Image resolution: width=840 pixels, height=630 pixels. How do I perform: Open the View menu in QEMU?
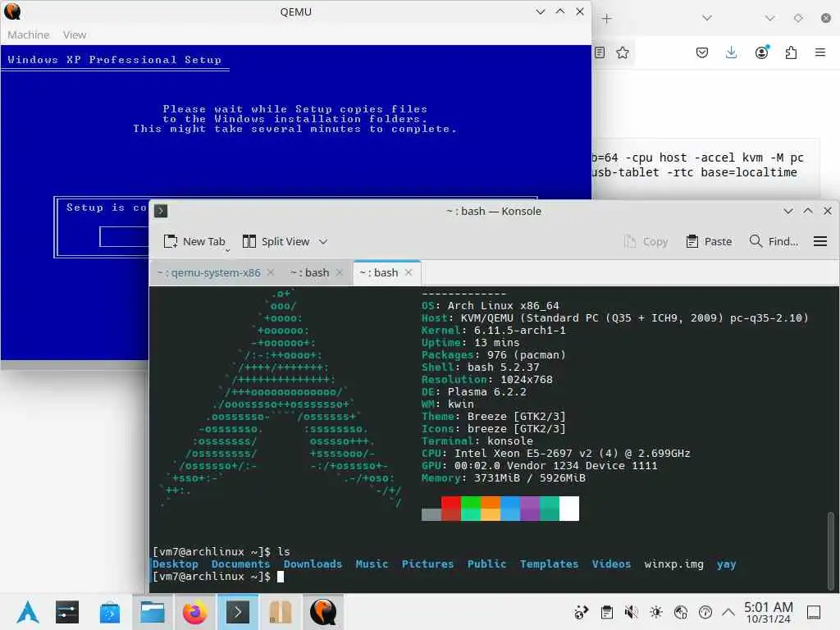[x=75, y=34]
